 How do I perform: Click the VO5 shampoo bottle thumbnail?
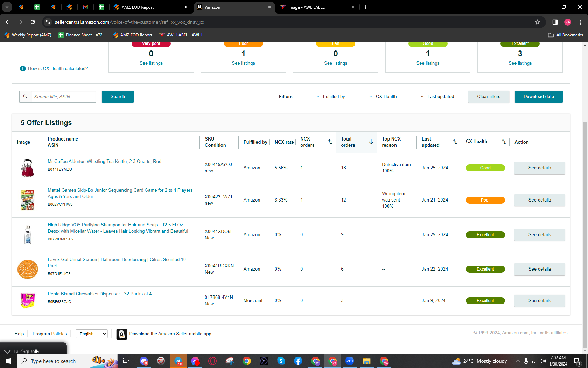(x=28, y=235)
